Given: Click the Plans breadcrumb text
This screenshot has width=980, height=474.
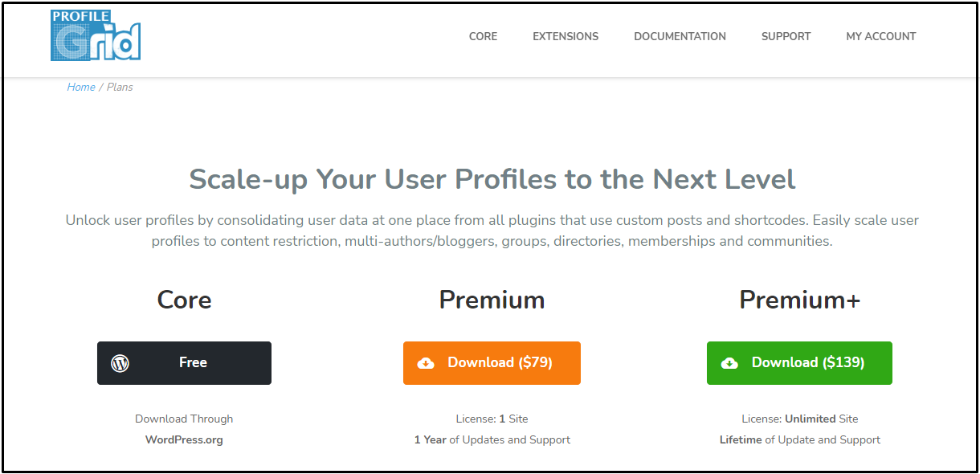Looking at the screenshot, I should [x=120, y=88].
